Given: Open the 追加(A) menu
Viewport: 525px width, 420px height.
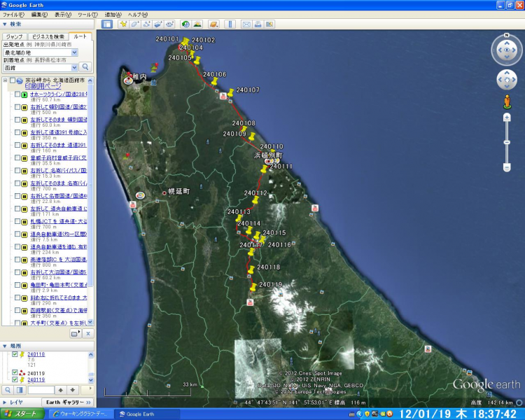Looking at the screenshot, I should [x=113, y=15].
